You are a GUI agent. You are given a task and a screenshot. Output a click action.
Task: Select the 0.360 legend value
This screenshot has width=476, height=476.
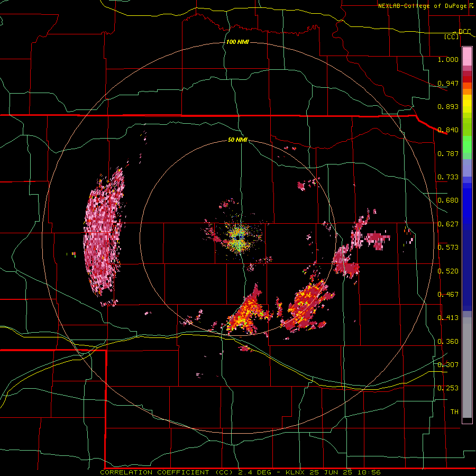448,342
